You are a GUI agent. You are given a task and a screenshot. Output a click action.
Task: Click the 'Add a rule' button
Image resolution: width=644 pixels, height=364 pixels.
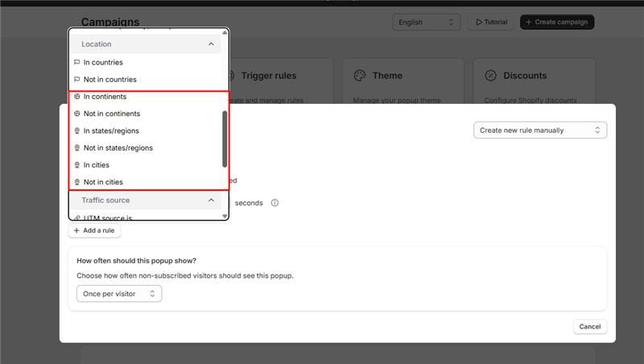pos(94,230)
